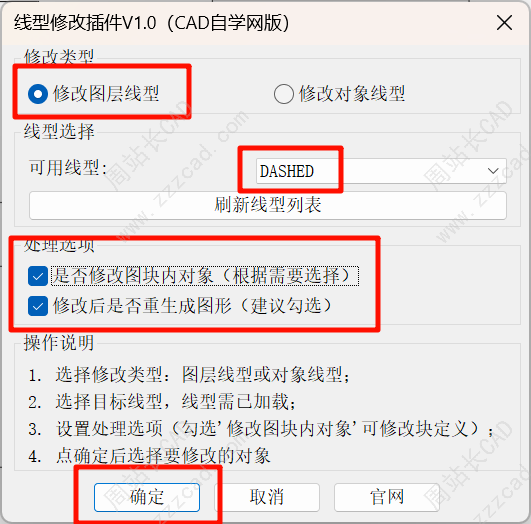Click instruction line 2 about 选择目标线型
The width and height of the screenshot is (531, 524).
click(x=162, y=402)
